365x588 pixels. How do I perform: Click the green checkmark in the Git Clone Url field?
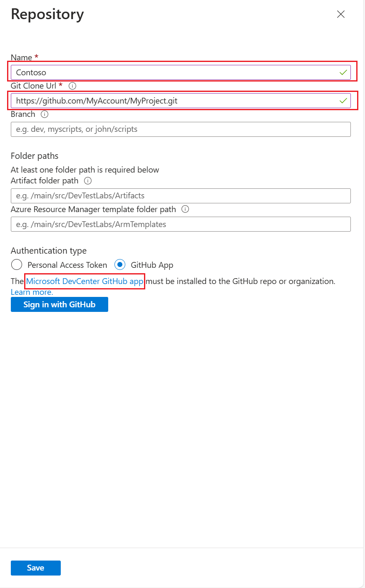[343, 101]
